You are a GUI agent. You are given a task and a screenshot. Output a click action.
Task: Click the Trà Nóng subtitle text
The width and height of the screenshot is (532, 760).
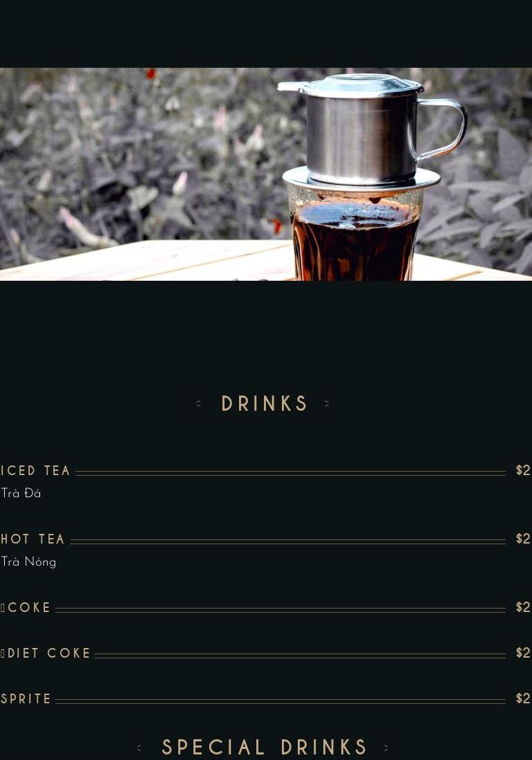point(28,562)
